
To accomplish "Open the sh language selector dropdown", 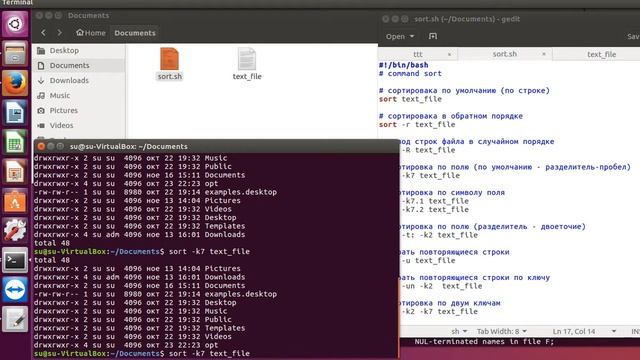I will point(459,331).
